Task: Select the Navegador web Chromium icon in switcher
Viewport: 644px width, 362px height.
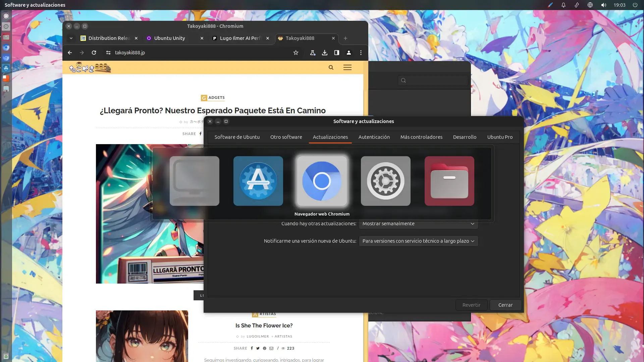Action: (322, 181)
